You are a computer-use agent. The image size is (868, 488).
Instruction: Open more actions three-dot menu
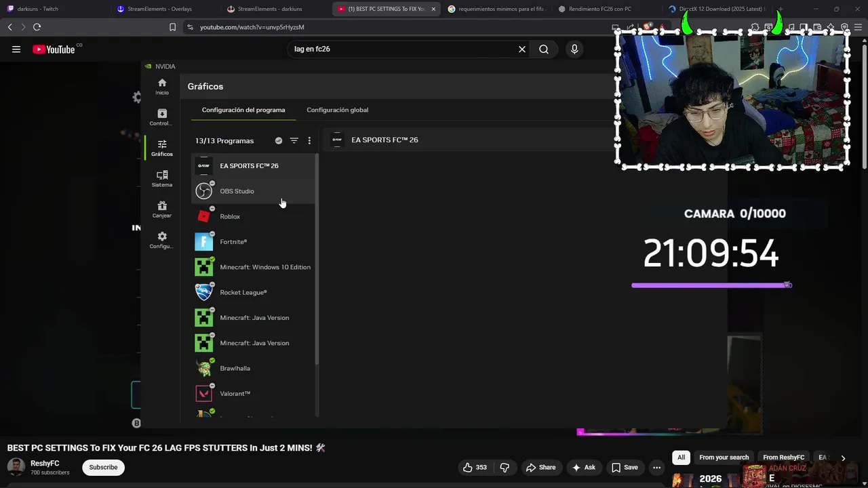[656, 467]
